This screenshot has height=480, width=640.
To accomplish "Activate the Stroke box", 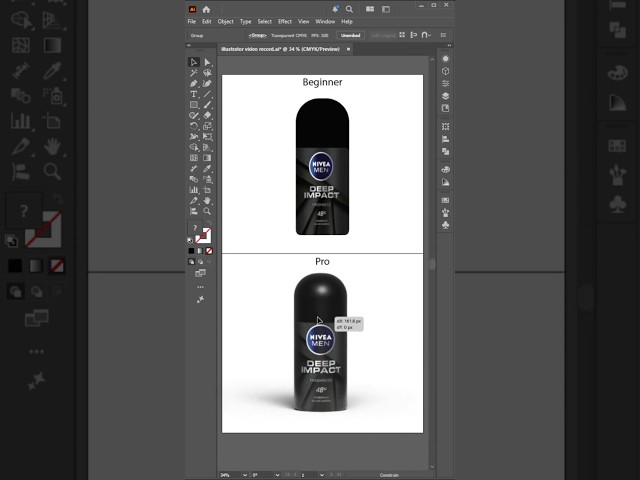I will pos(204,236).
